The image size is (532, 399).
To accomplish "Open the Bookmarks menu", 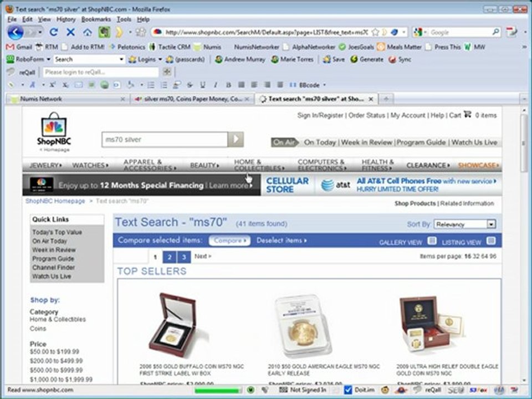I will coord(96,19).
